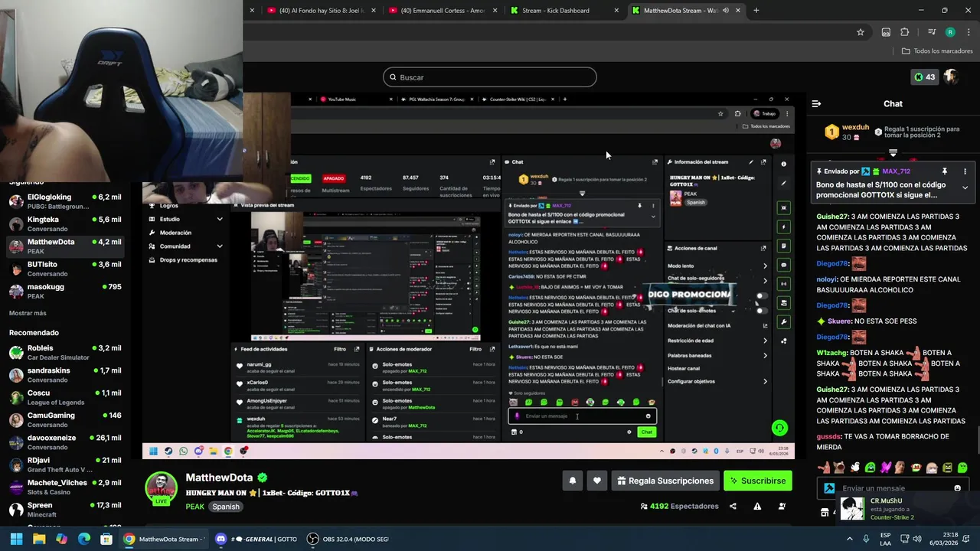Open the pinned message three-dot options
The image size is (980, 551).
965,171
